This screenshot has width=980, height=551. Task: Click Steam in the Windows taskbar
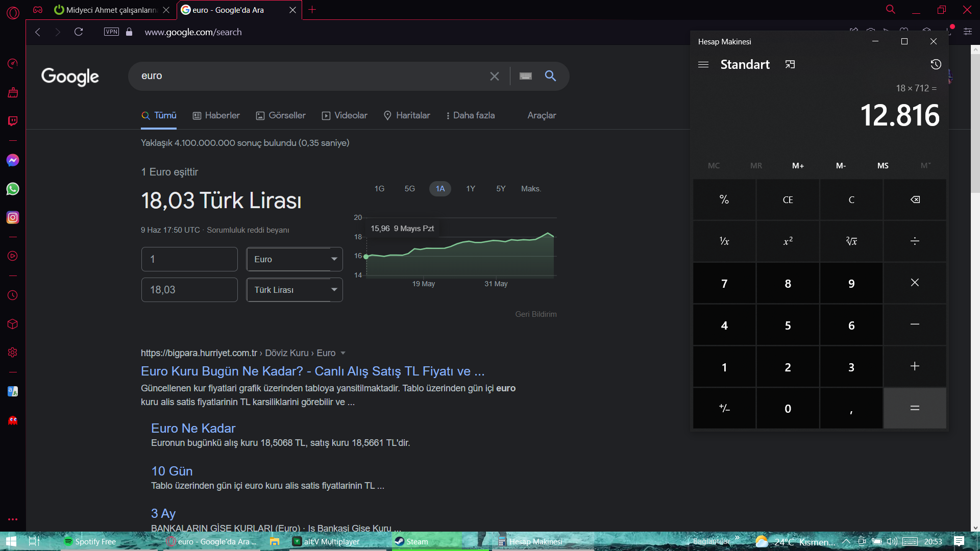[411, 541]
